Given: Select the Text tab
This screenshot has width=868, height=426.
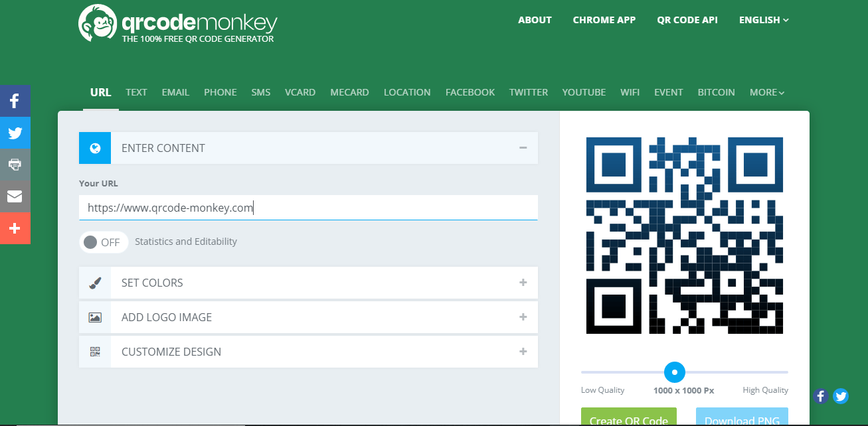Looking at the screenshot, I should pyautogui.click(x=136, y=92).
